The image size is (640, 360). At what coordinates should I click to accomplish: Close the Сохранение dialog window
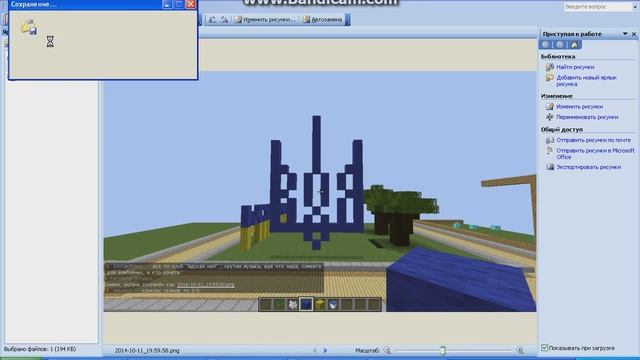[191, 4]
